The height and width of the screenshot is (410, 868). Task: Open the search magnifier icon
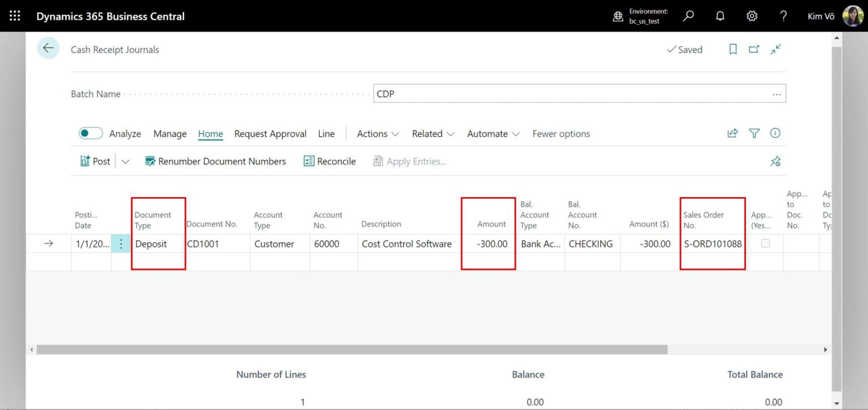(688, 16)
